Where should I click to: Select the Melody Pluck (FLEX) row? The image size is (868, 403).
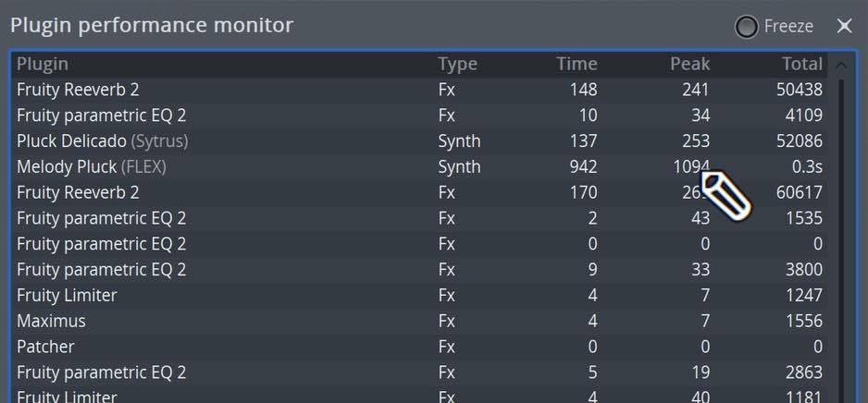419,167
